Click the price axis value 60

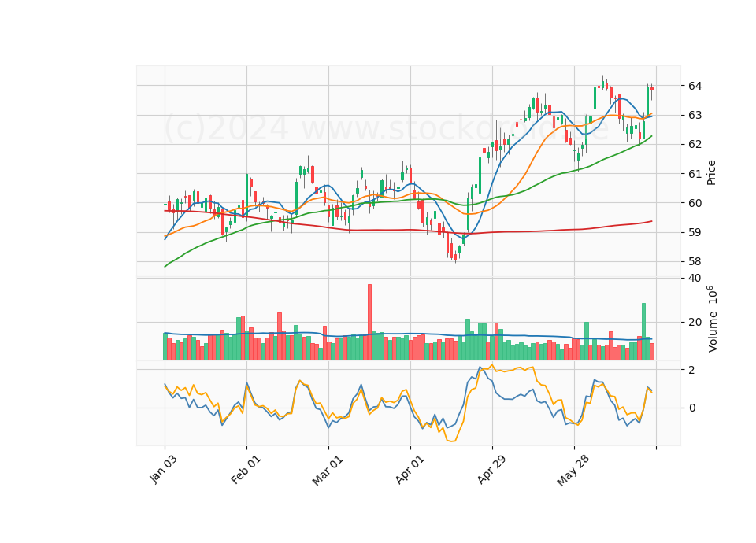(695, 203)
